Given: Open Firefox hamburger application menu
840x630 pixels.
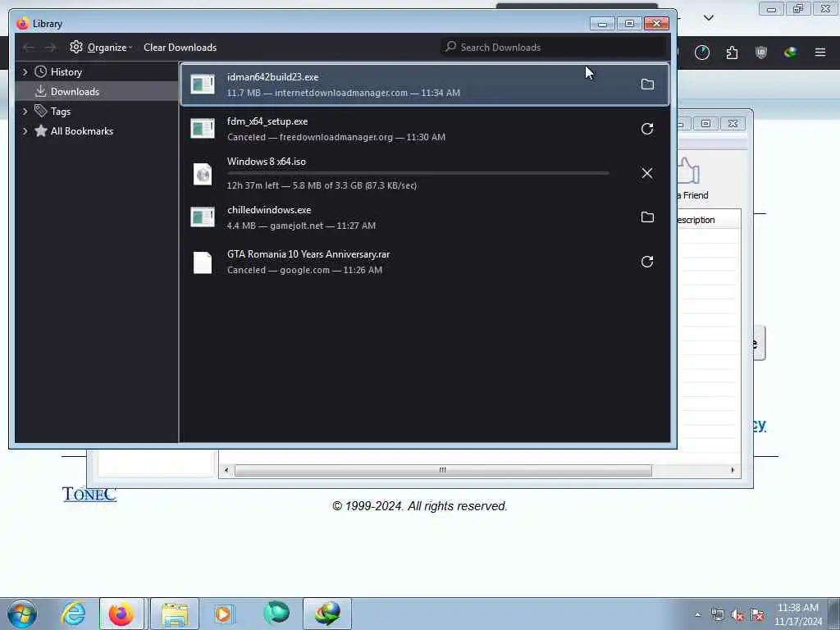Looking at the screenshot, I should point(820,52).
